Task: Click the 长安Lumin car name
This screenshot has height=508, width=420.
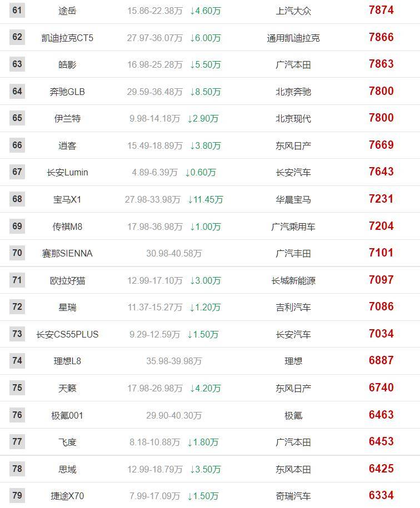Action: click(x=67, y=172)
